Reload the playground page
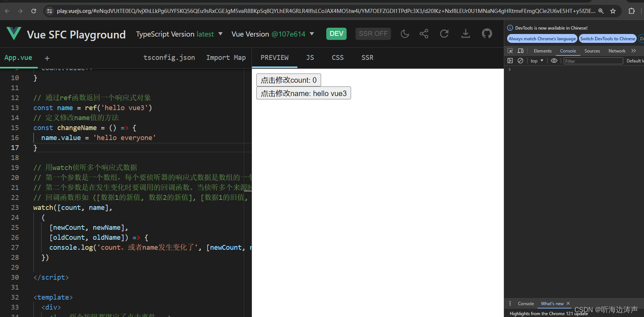The width and height of the screenshot is (644, 317). click(x=444, y=34)
